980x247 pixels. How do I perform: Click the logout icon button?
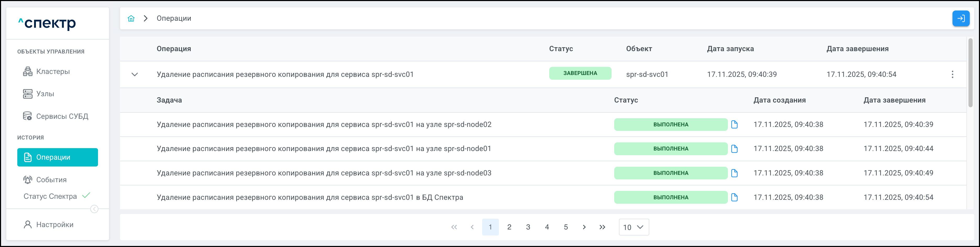pyautogui.click(x=961, y=18)
